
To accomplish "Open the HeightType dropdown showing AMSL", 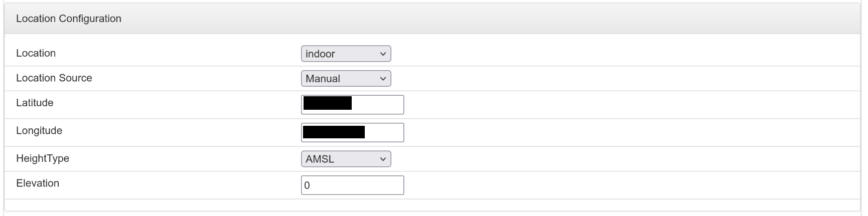I will [346, 159].
